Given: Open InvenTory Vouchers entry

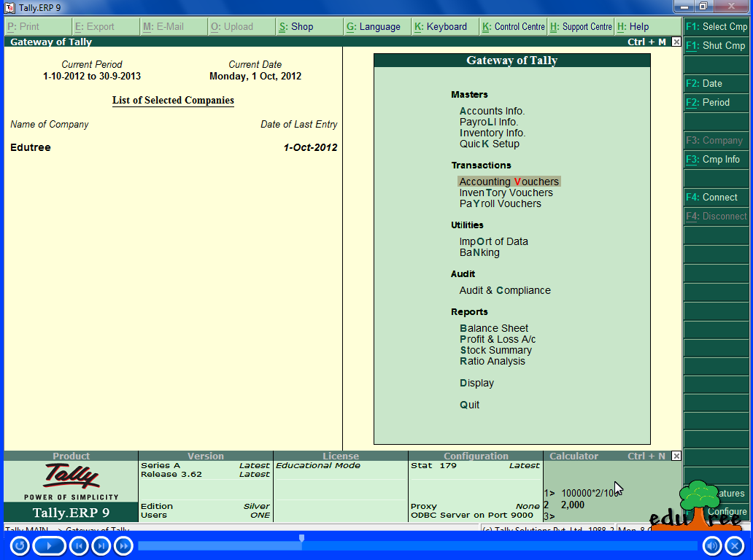Looking at the screenshot, I should (x=506, y=192).
